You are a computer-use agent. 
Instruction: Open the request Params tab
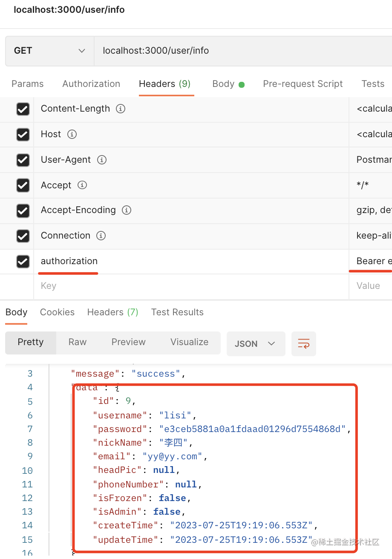(27, 84)
